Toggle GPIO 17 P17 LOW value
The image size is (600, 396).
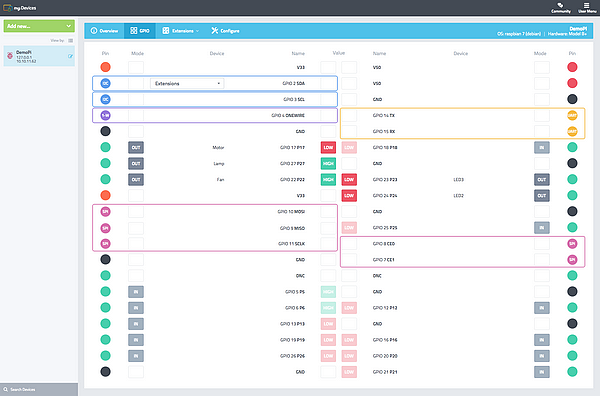(x=328, y=147)
